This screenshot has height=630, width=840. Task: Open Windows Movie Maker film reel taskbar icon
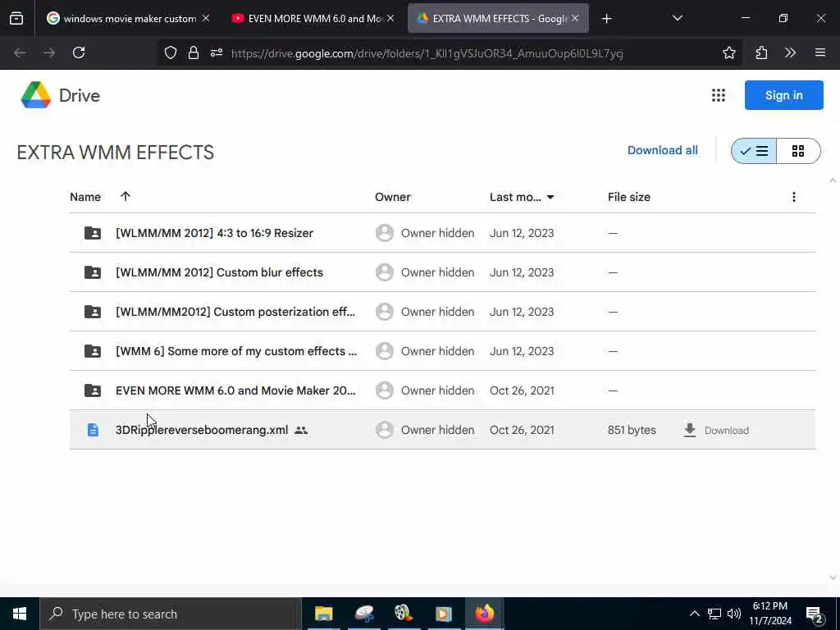pos(404,614)
